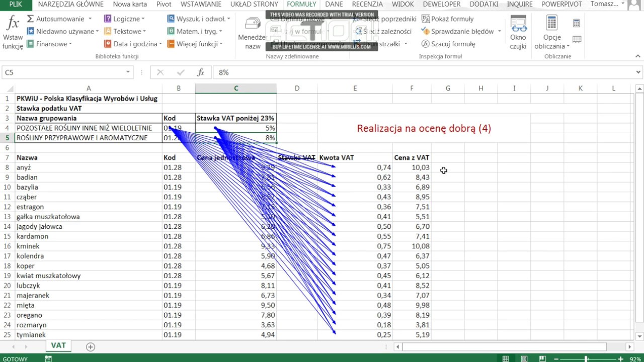Select the column G header
The width and height of the screenshot is (644, 362).
[x=448, y=88]
